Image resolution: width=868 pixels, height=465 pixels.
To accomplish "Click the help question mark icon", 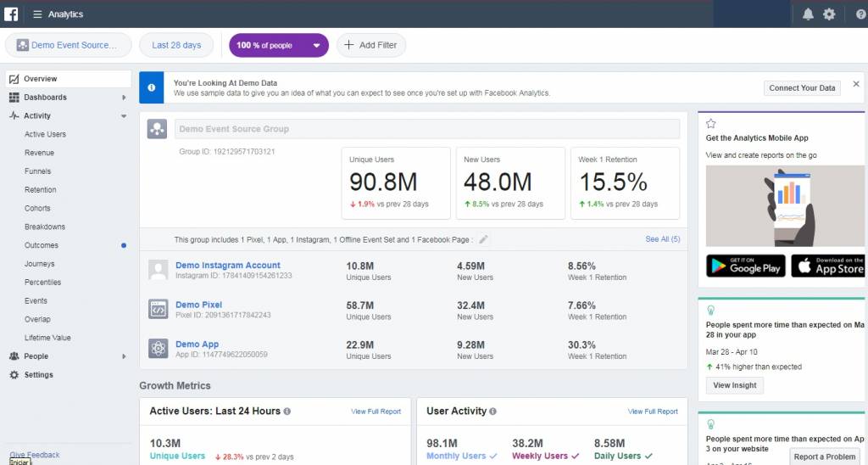I will pos(861,14).
